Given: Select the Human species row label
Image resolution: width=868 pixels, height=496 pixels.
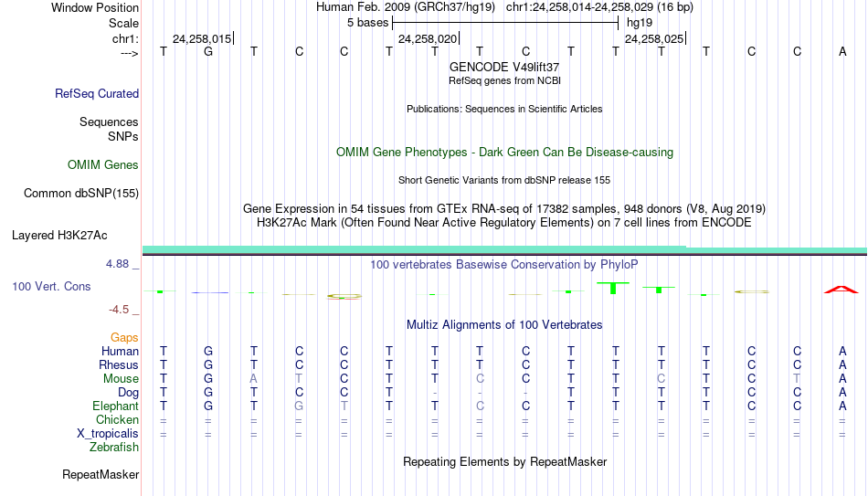Looking at the screenshot, I should pyautogui.click(x=120, y=352).
